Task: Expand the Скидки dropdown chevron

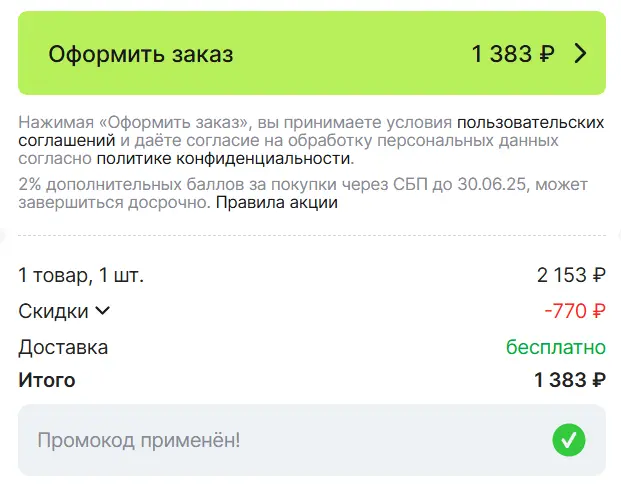Action: point(103,311)
